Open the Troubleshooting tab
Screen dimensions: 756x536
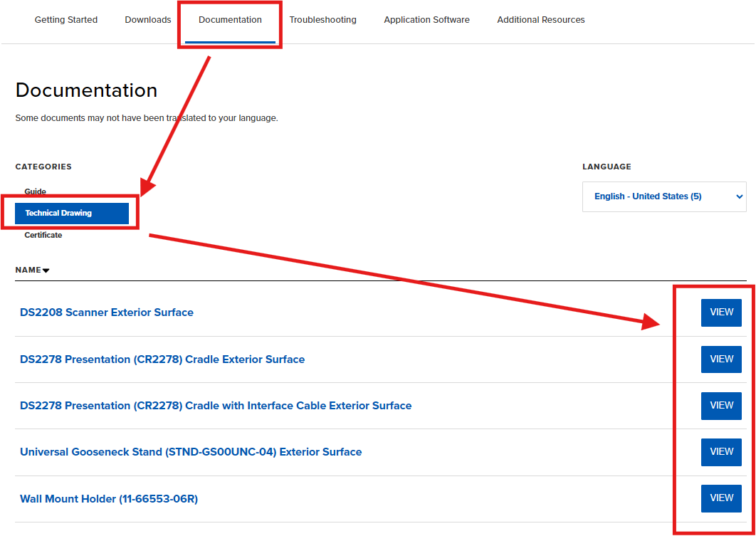tap(322, 20)
